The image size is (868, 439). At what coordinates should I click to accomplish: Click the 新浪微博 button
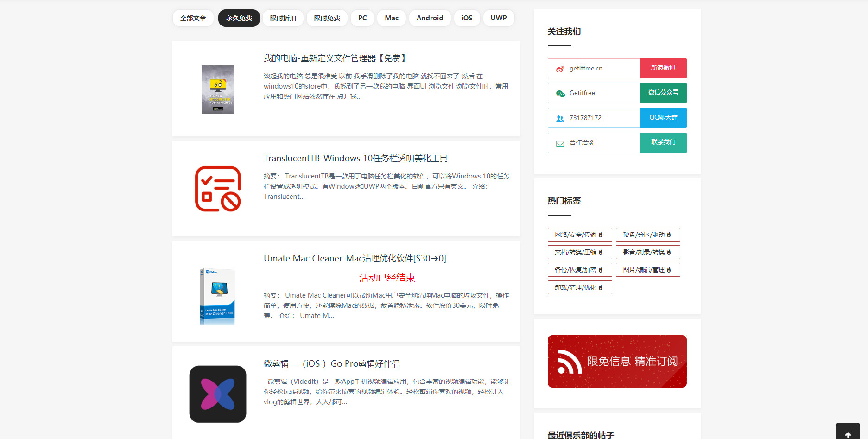click(x=663, y=68)
